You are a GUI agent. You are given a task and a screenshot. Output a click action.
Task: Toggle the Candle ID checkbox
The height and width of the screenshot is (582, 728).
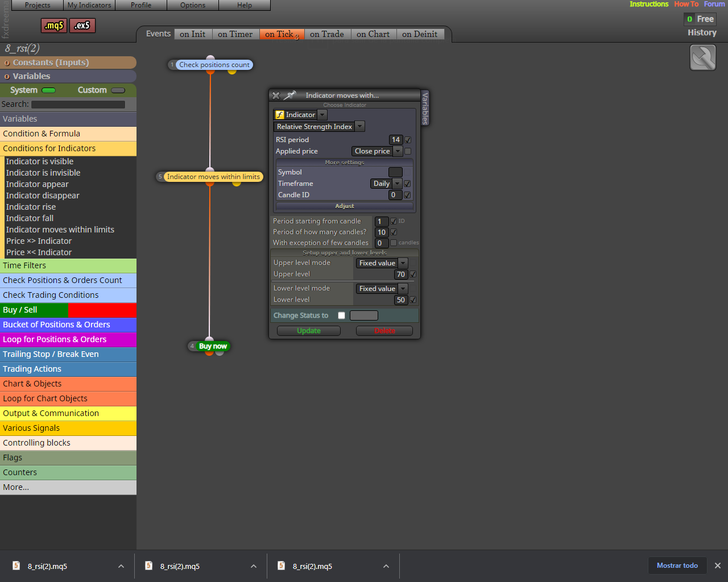[x=407, y=195]
